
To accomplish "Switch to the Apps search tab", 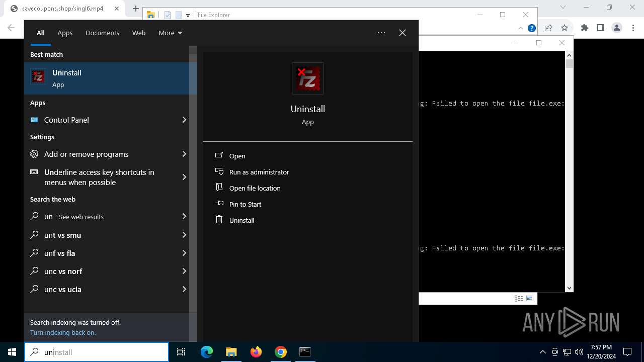I will [65, 33].
